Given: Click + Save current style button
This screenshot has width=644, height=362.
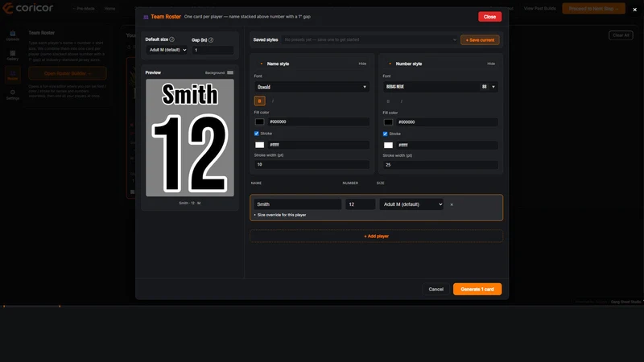Looking at the screenshot, I should pos(480,39).
